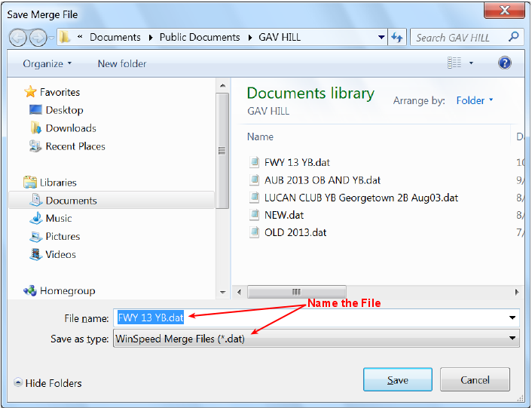
Task: Click the navigation pane scroll down arrow
Action: coord(222,293)
